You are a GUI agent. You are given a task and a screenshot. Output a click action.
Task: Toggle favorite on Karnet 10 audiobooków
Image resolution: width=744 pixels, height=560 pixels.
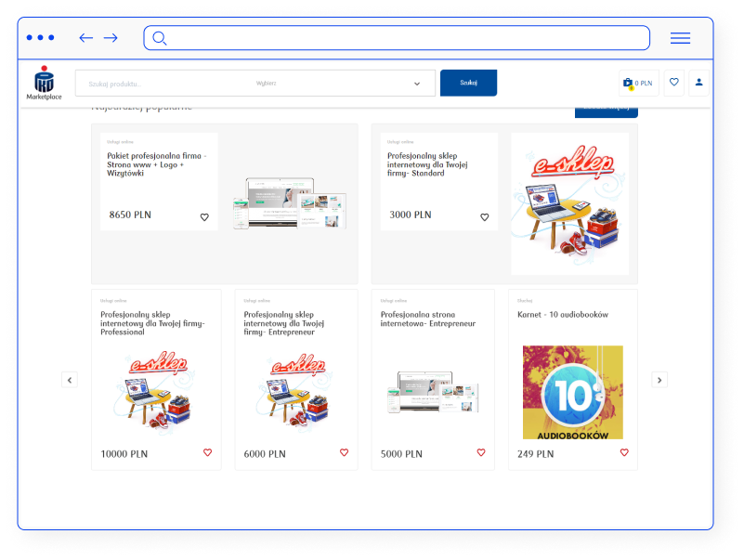tap(624, 453)
